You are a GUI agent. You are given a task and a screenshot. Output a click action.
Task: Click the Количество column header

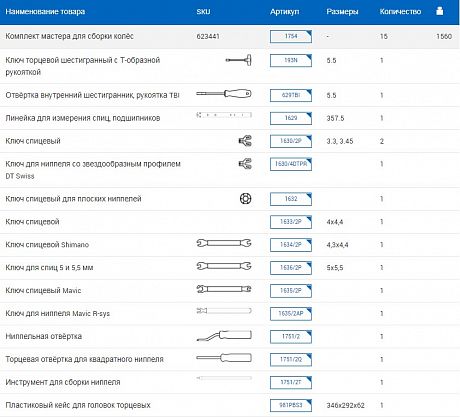click(400, 12)
